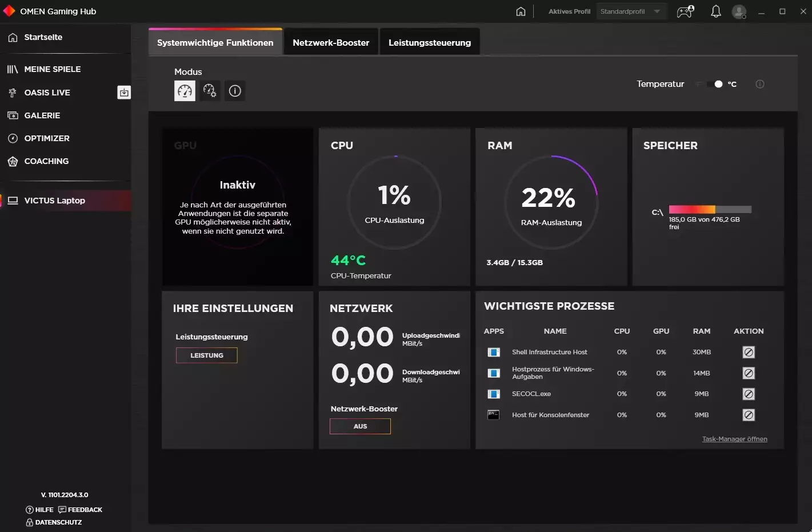Click the Netzwerk-Booster AUS button
This screenshot has width=812, height=532.
360,426
